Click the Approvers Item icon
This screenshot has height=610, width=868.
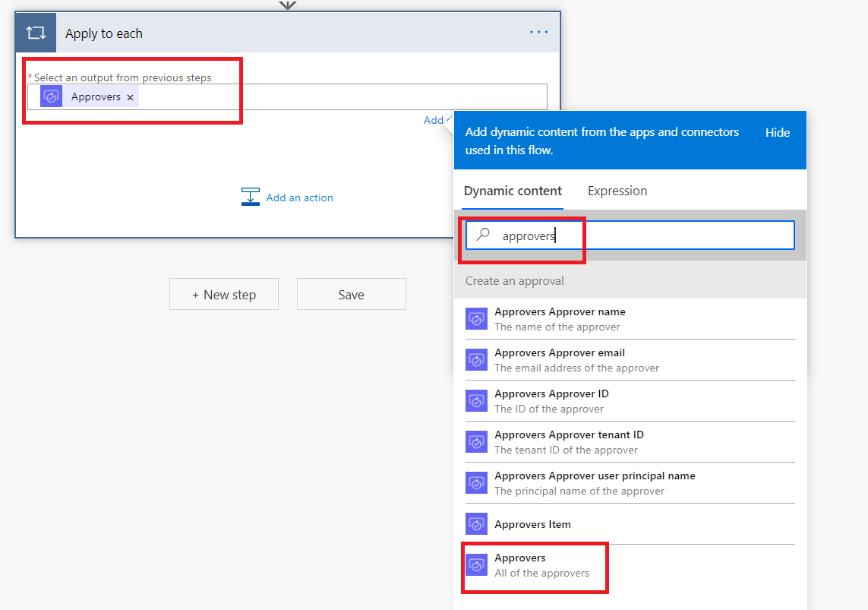(x=476, y=524)
